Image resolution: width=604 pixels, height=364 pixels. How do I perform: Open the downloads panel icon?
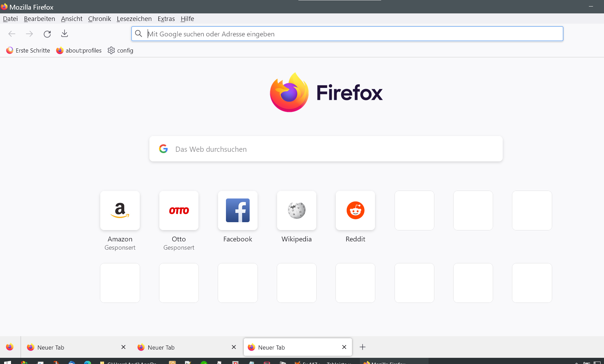pos(65,34)
